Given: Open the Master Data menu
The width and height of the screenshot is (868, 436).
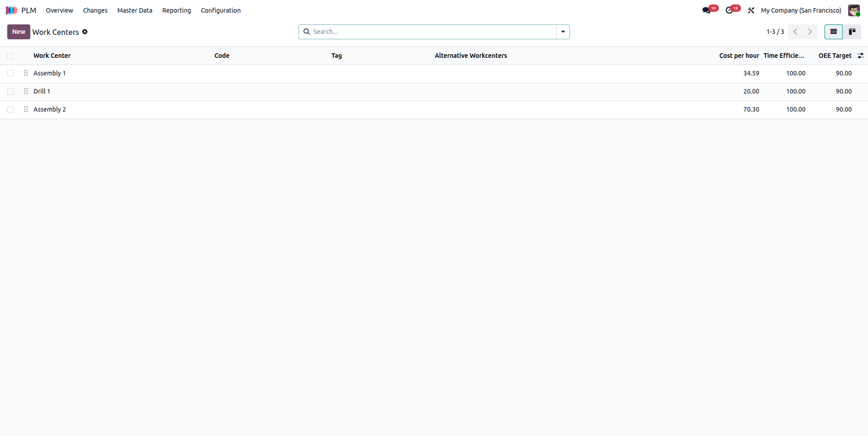Looking at the screenshot, I should click(135, 10).
